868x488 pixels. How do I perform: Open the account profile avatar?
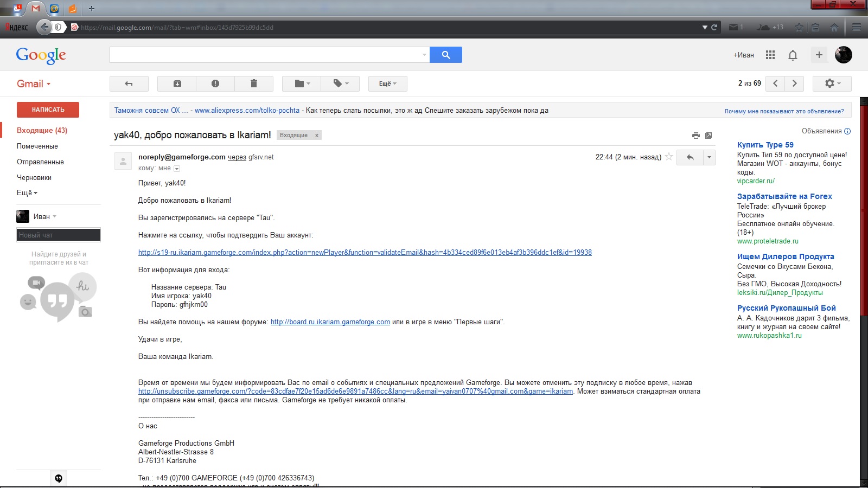(x=844, y=55)
